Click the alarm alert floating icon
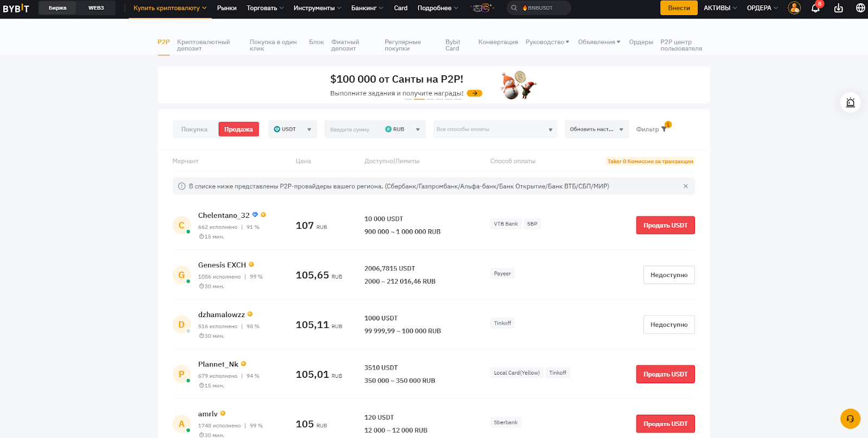 [x=850, y=102]
